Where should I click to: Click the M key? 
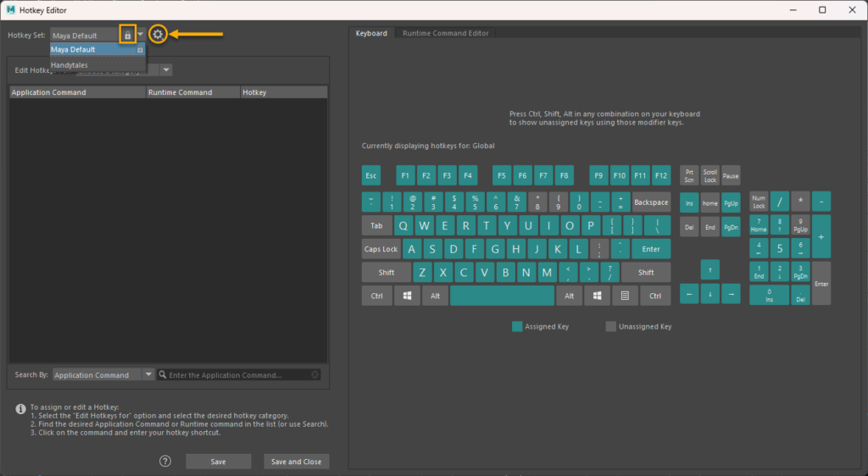tap(547, 273)
